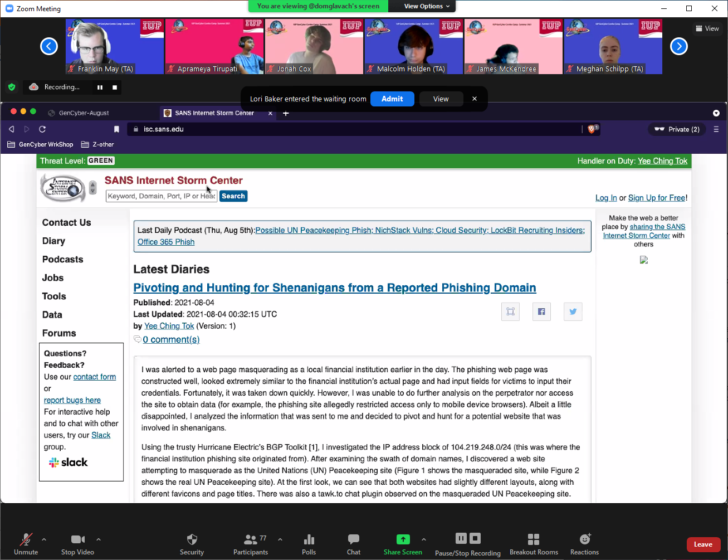Open Sign Up for Free link
The height and width of the screenshot is (560, 728).
[657, 198]
